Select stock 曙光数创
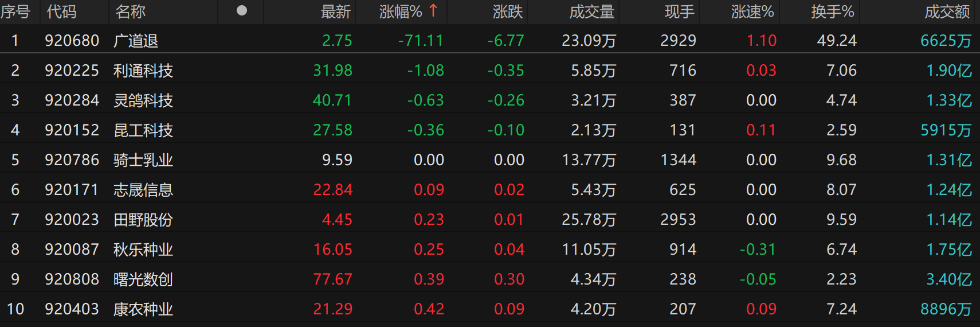 (143, 279)
